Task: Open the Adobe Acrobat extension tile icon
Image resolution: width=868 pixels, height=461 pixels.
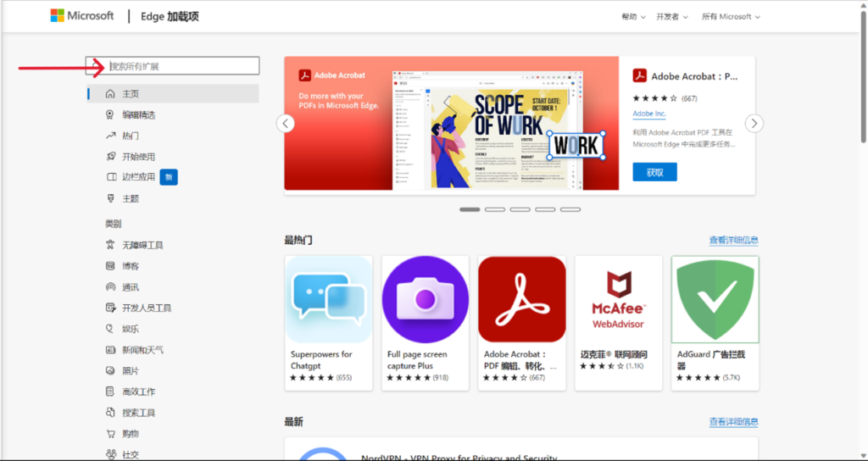Action: pyautogui.click(x=522, y=299)
